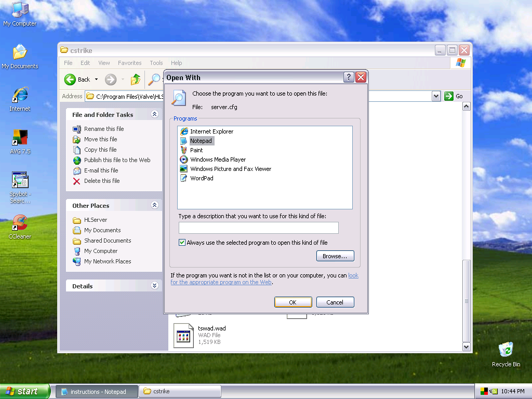Open the AVG 7.5 desktop shortcut
532x399 pixels.
click(x=20, y=142)
